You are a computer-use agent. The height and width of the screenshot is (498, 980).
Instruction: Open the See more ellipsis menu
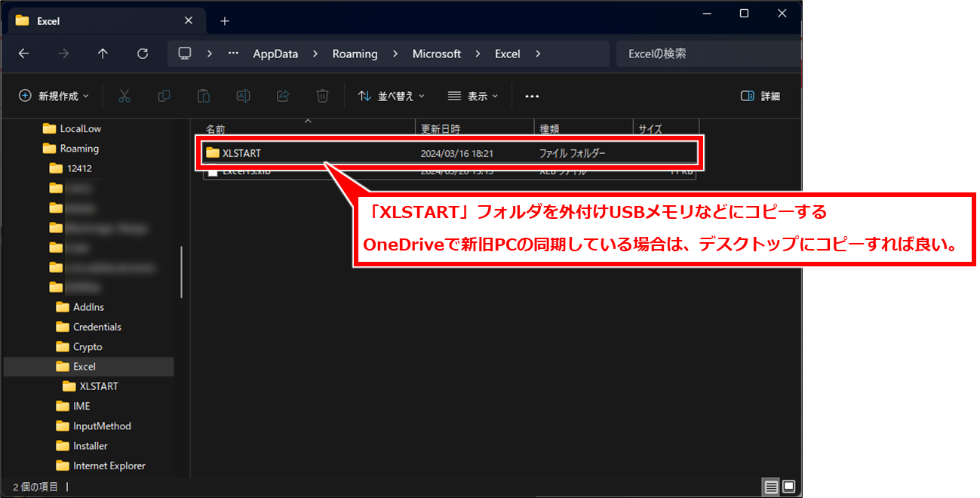(532, 96)
